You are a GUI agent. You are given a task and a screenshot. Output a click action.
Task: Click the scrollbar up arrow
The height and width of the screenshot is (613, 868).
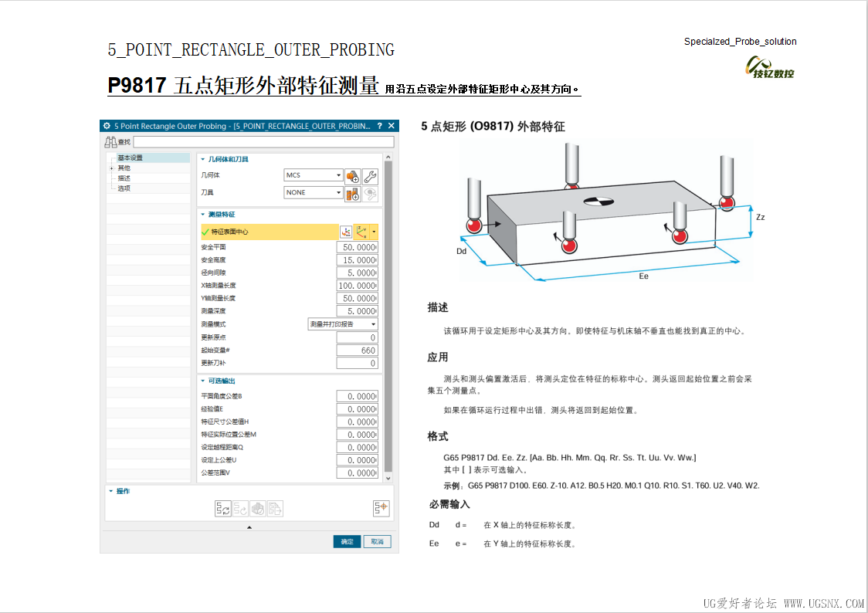388,157
